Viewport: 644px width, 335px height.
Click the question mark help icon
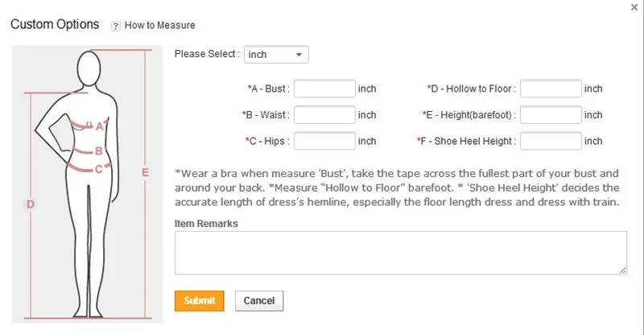click(x=116, y=26)
